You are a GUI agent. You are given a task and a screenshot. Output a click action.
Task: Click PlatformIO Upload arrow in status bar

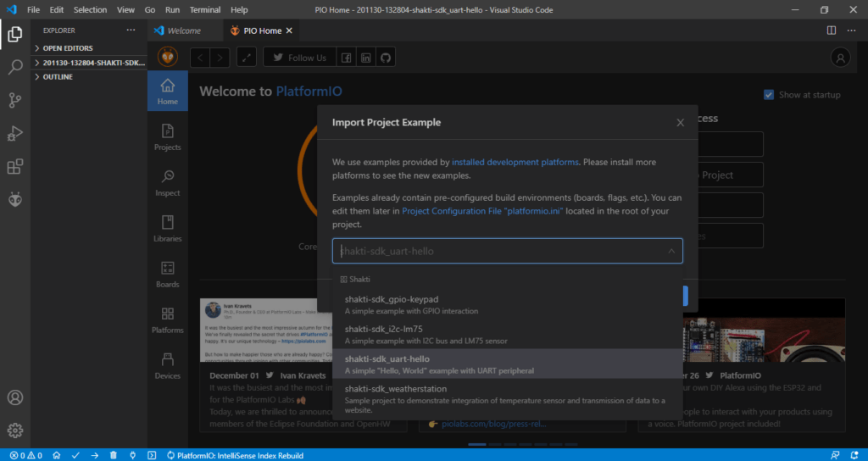point(95,455)
